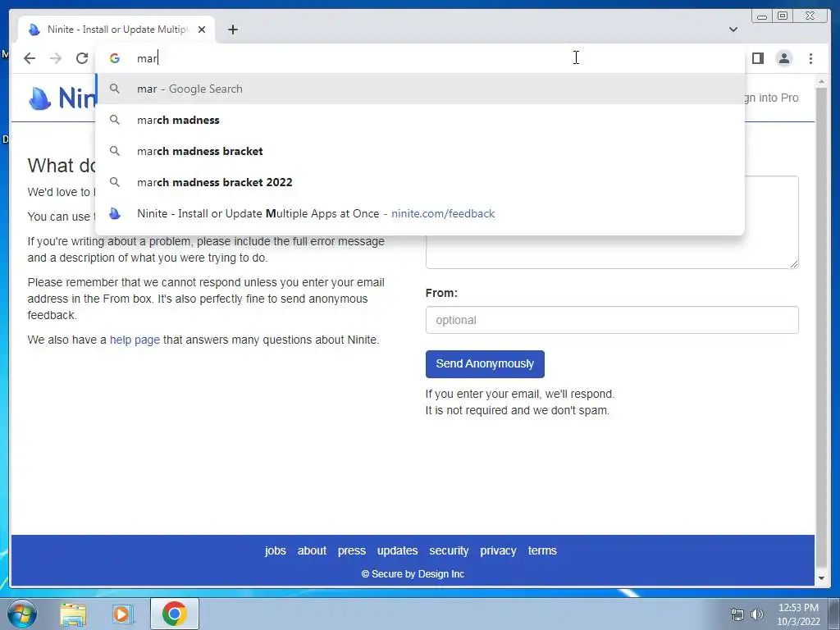Choose the 'march madness' suggestion
840x630 pixels.
420,120
